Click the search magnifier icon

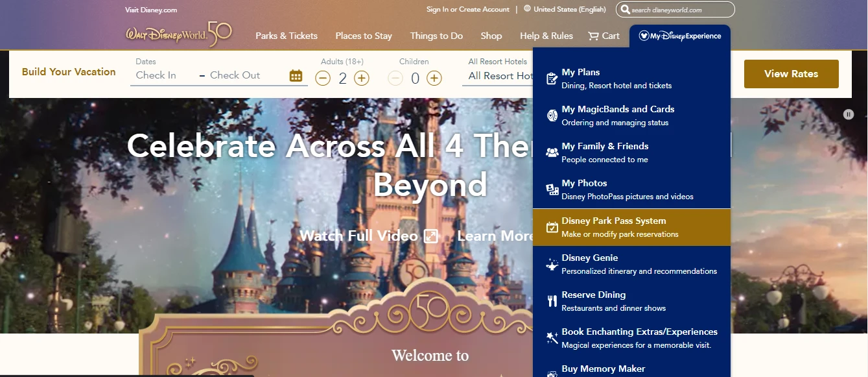[x=626, y=10]
